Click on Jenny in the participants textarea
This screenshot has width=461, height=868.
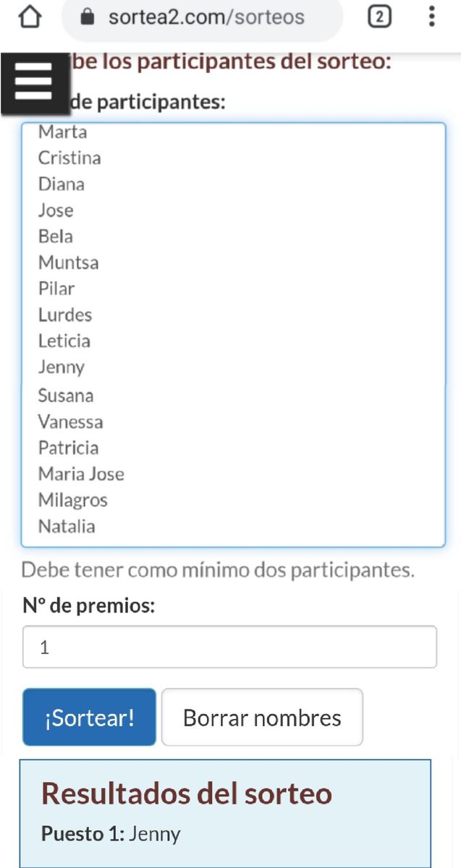62,367
